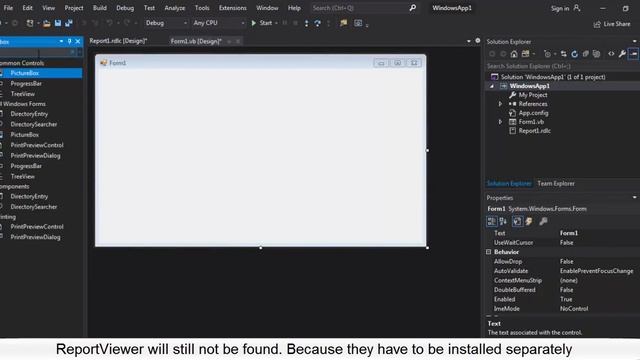This screenshot has width=640, height=360.
Task: Open the Tools menu
Action: coord(202,8)
